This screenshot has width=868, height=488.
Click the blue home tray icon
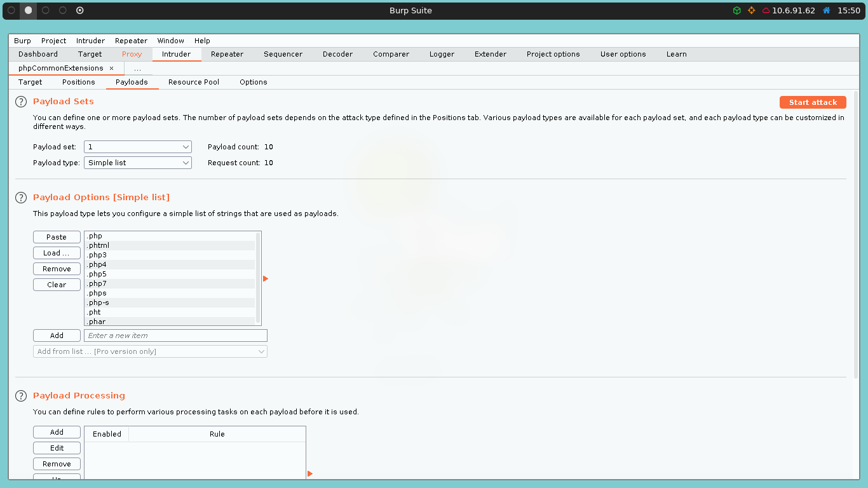[x=827, y=10]
